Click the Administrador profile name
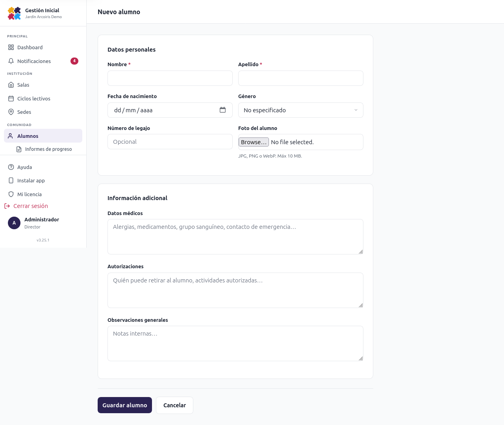Viewport: 504px width, 425px height. point(42,219)
